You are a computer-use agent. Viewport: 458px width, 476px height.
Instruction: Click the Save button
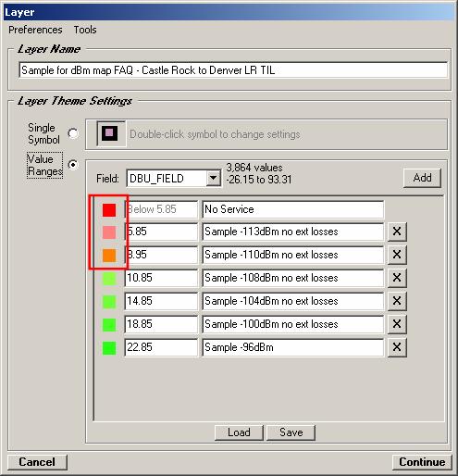pos(291,432)
